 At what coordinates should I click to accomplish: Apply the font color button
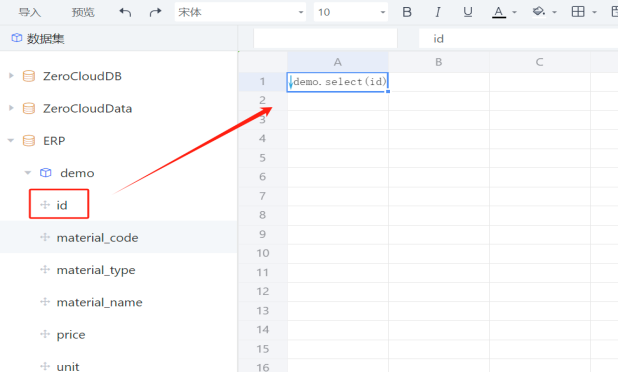[x=499, y=12]
